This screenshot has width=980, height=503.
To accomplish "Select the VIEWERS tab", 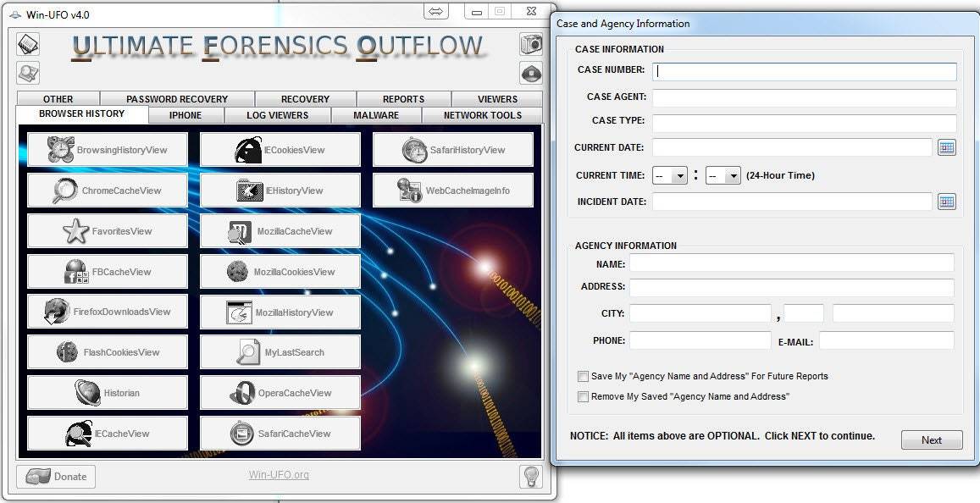I will [x=497, y=99].
